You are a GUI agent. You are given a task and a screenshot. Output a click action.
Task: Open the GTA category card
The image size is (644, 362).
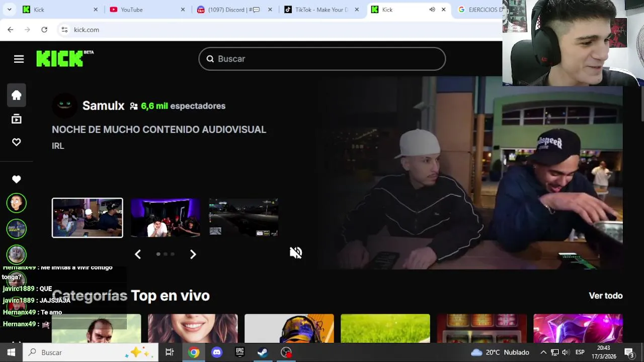click(x=97, y=328)
